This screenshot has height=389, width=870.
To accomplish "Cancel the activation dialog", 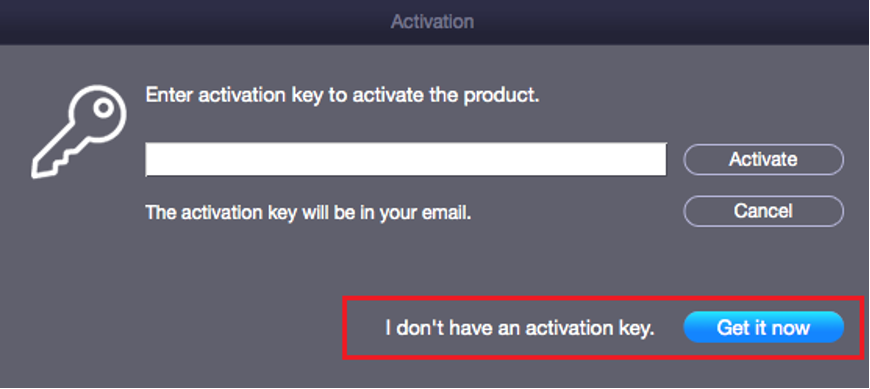I will (763, 211).
